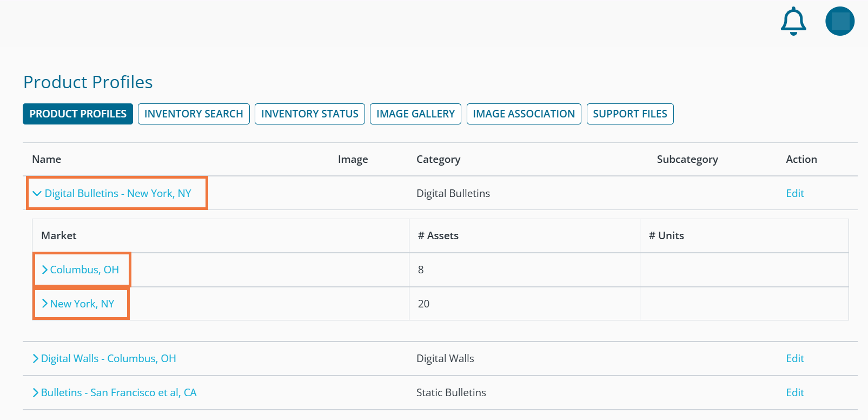Open the Inventory Status tab

tap(309, 114)
